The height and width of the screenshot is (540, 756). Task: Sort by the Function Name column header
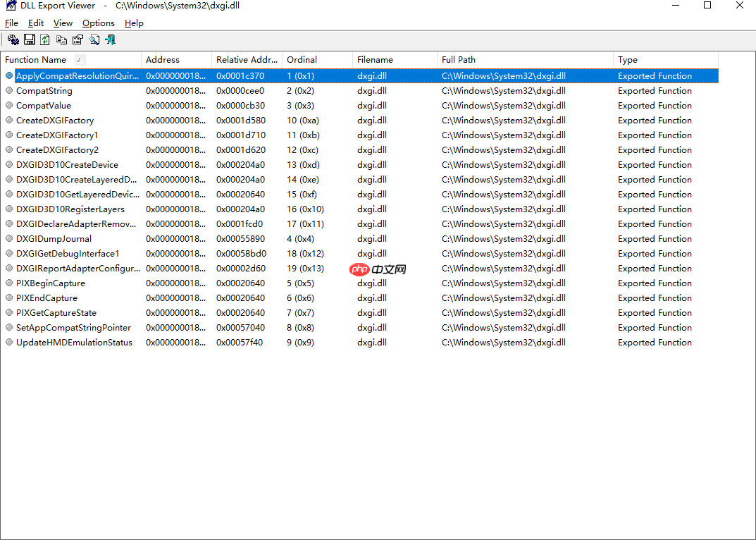(71, 60)
